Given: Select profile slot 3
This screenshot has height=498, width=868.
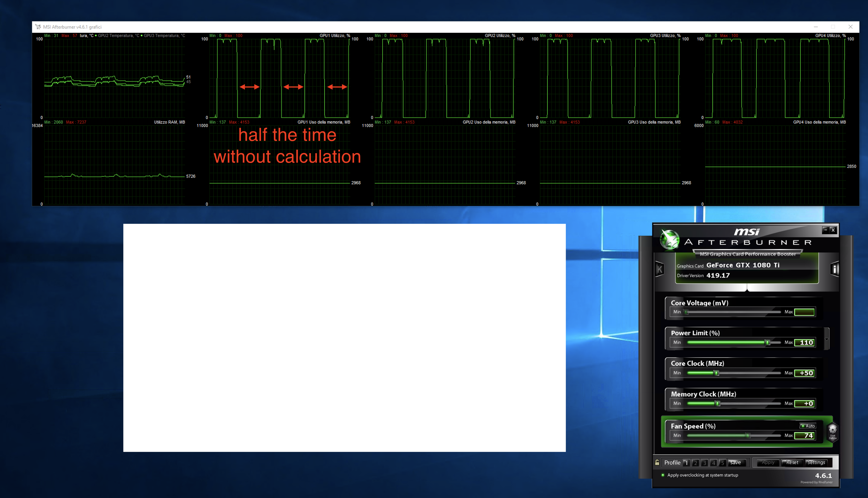Looking at the screenshot, I should [704, 463].
